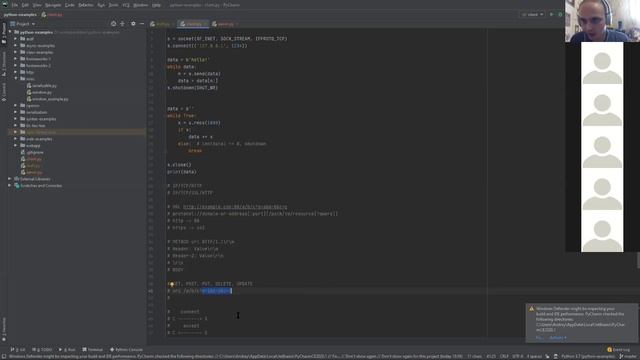Image resolution: width=640 pixels, height=360 pixels.
Task: Click the 4 spaces indent widget
Action: 534,356
